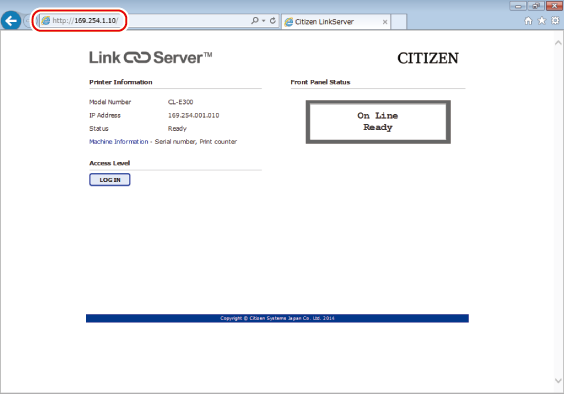This screenshot has height=394, width=564.
Task: Refresh the page with the reload icon
Action: [273, 21]
